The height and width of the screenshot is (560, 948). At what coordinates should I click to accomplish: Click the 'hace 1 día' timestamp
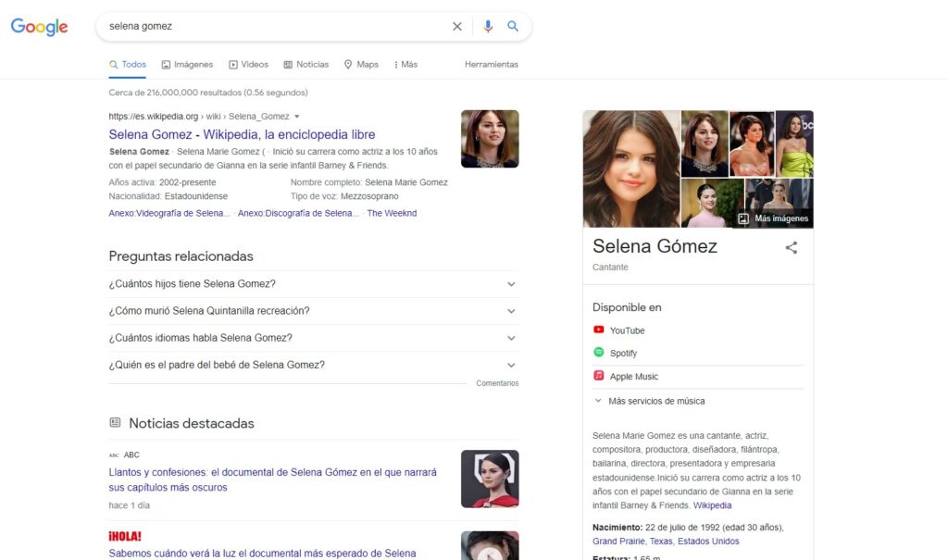coord(130,505)
